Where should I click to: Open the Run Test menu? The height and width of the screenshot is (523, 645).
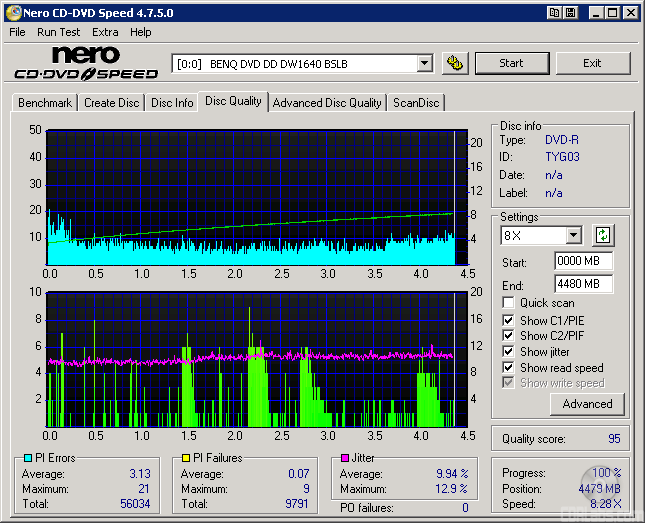(59, 32)
